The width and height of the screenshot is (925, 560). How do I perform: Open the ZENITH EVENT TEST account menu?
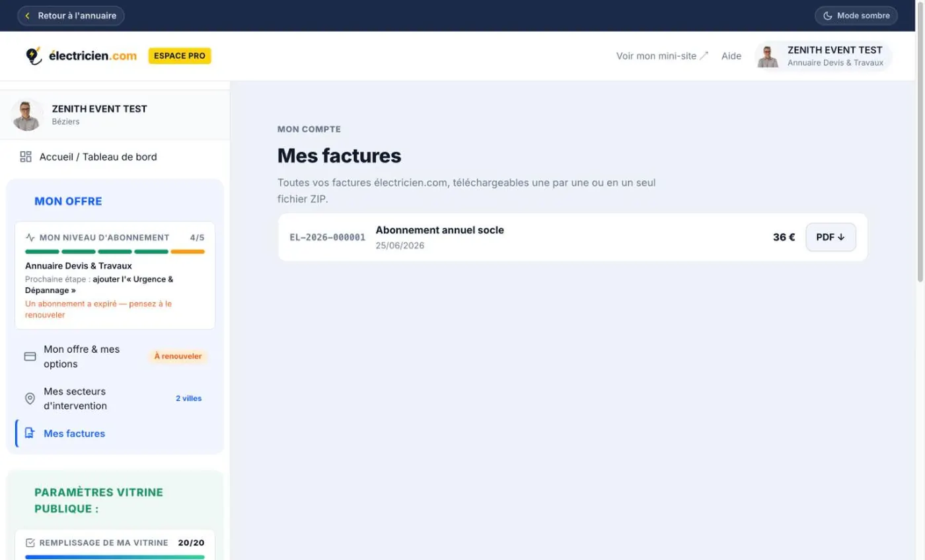pos(823,56)
